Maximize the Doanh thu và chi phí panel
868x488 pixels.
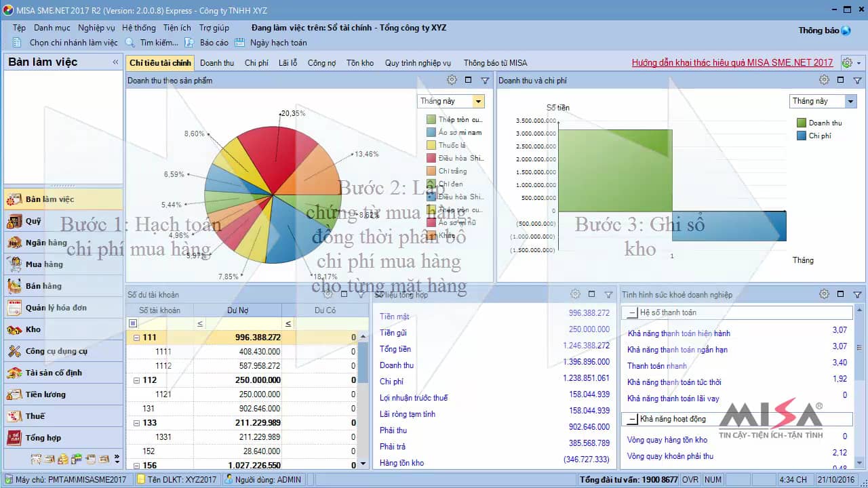tap(840, 80)
